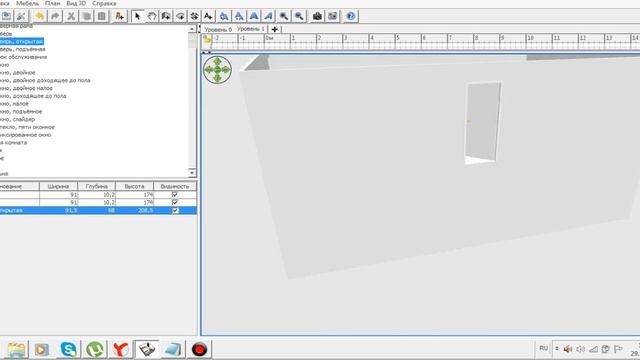Add furniture to home icon
Screen dimensions: 640x360
[120, 16]
